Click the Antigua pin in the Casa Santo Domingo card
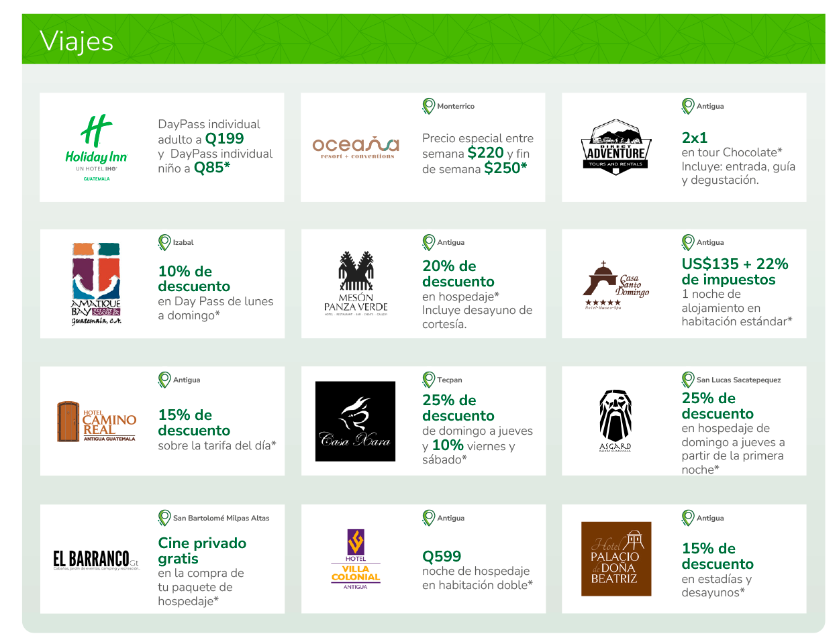The image size is (839, 644). tap(688, 242)
